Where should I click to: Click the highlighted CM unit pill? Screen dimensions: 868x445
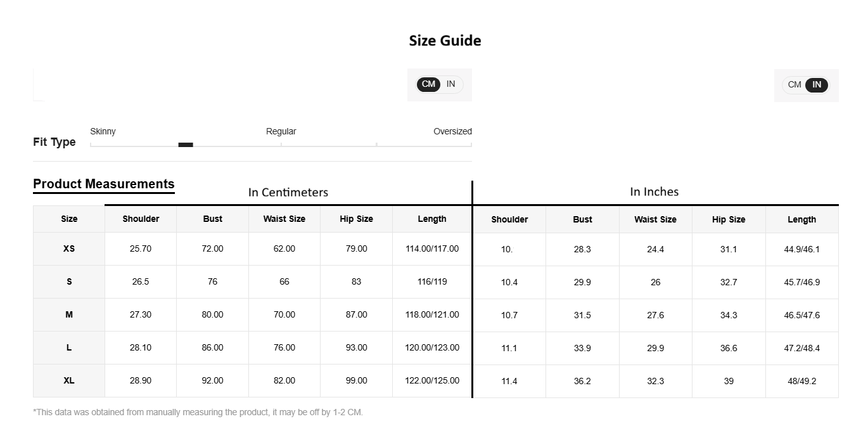click(x=428, y=84)
